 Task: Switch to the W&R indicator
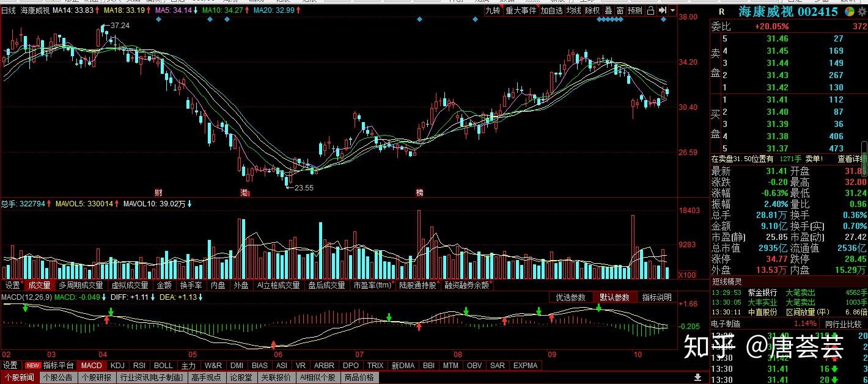click(x=213, y=366)
